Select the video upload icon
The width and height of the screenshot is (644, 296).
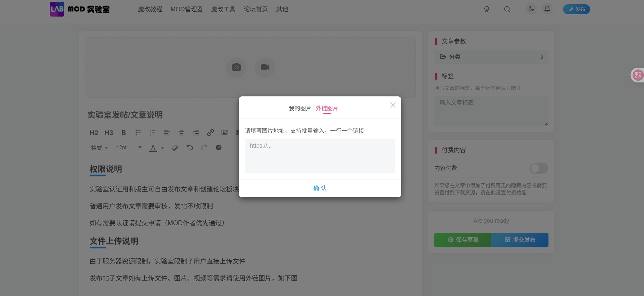(265, 67)
